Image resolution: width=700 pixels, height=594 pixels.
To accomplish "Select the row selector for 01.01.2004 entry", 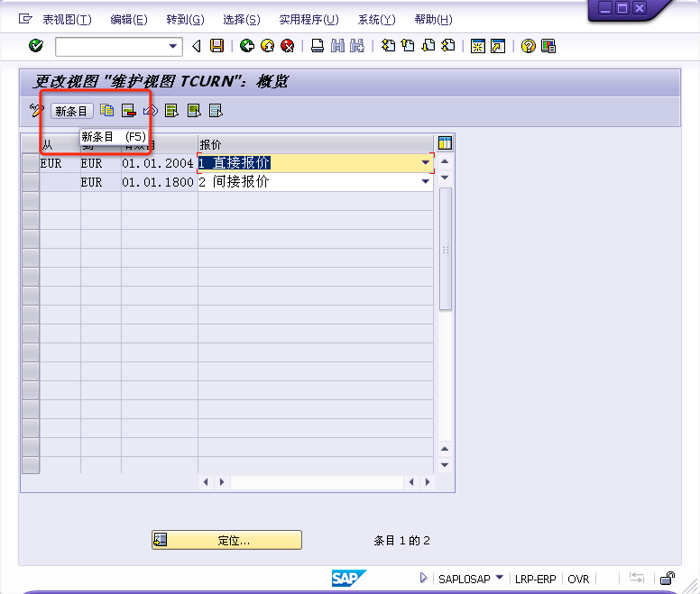I will coord(31,163).
